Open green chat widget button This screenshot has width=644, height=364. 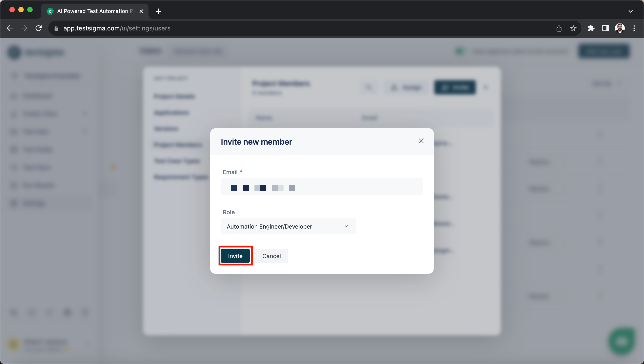coord(621,341)
